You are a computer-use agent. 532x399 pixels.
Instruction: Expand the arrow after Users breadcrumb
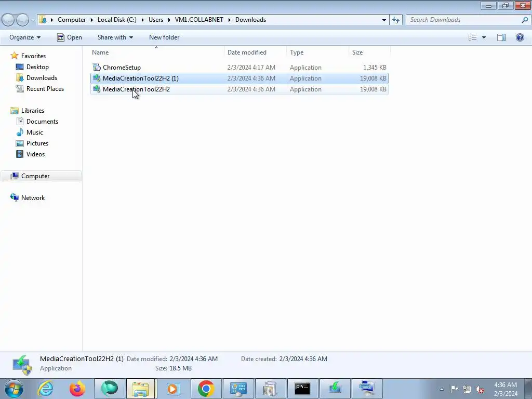[x=169, y=20]
